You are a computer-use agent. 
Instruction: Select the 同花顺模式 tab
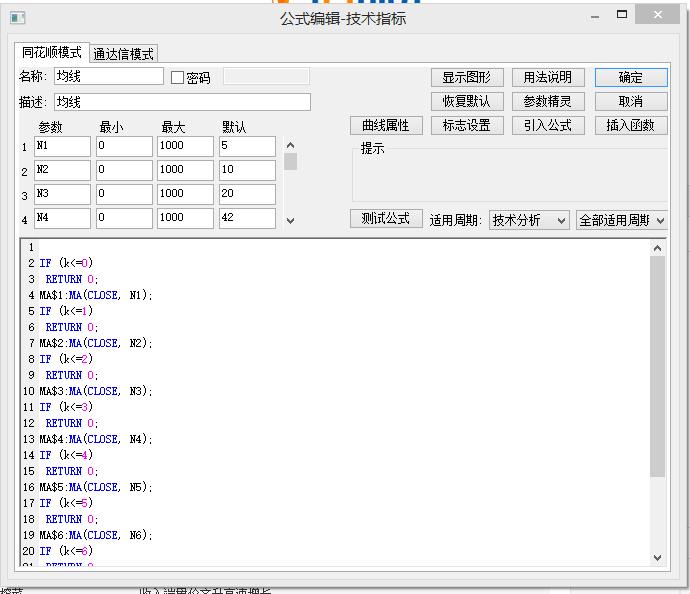[x=52, y=53]
